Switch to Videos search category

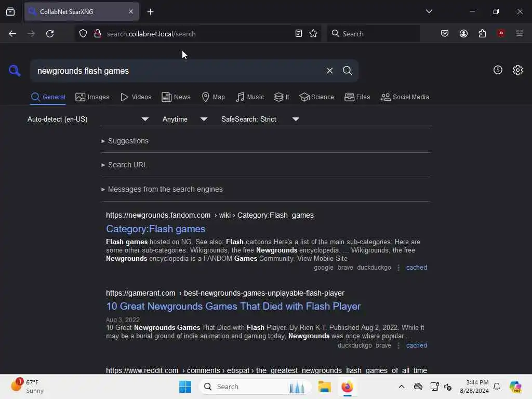[x=136, y=97]
